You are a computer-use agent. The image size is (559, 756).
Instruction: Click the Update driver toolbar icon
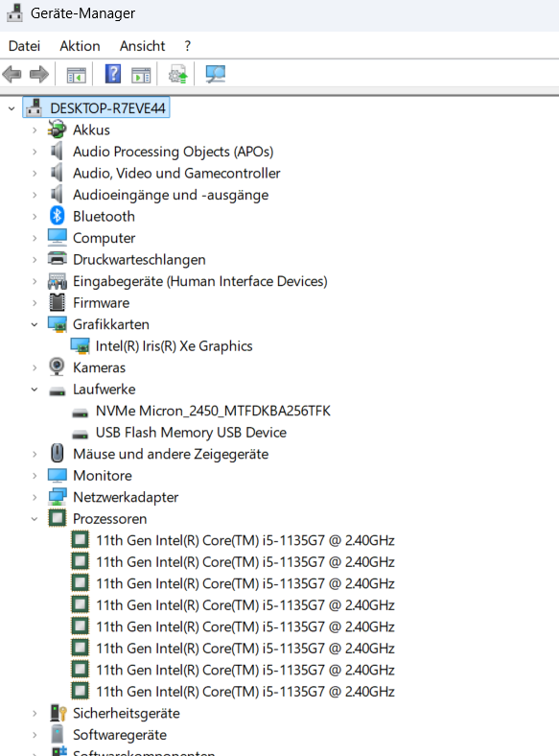177,74
